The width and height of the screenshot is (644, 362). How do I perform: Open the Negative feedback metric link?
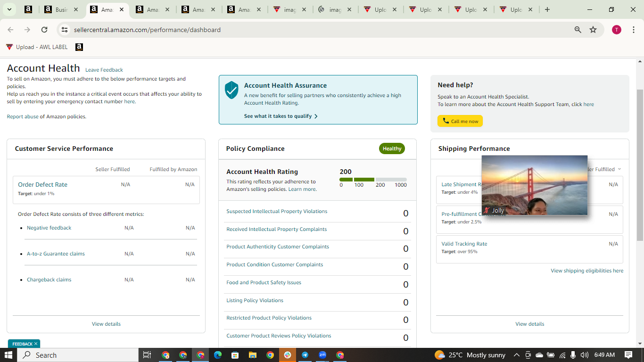click(x=49, y=228)
